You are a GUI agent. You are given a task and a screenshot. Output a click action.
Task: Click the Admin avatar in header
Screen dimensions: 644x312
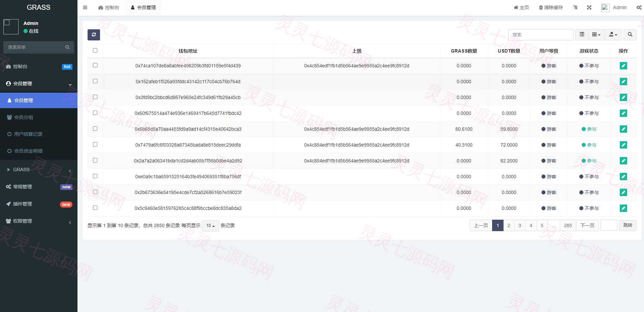(605, 7)
